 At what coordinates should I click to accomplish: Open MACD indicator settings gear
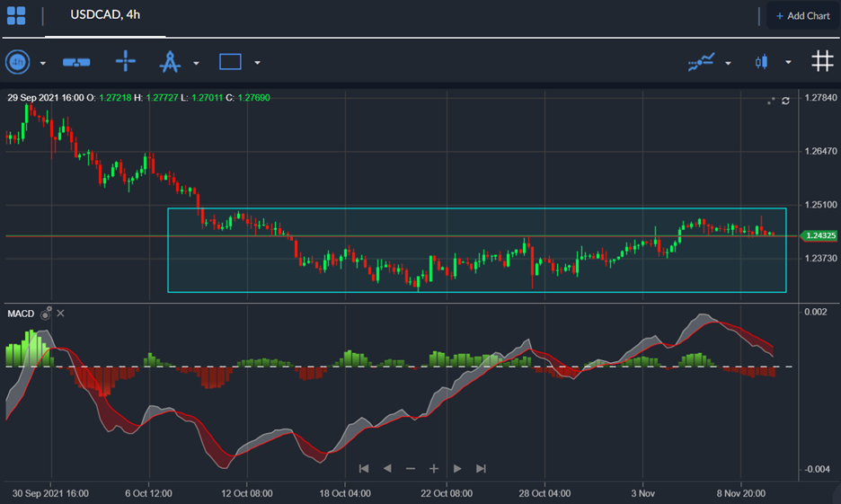tap(46, 314)
